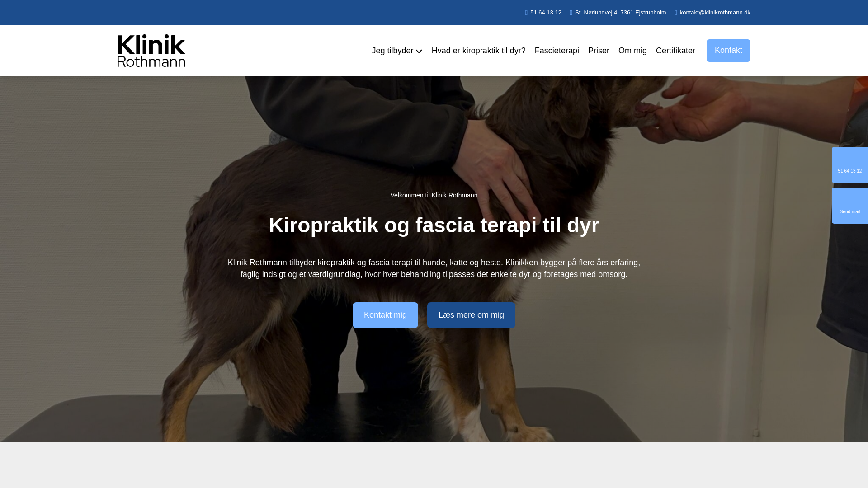Click the Klinik Rothmann logo
Screen dimensions: 868x488
[151, 51]
